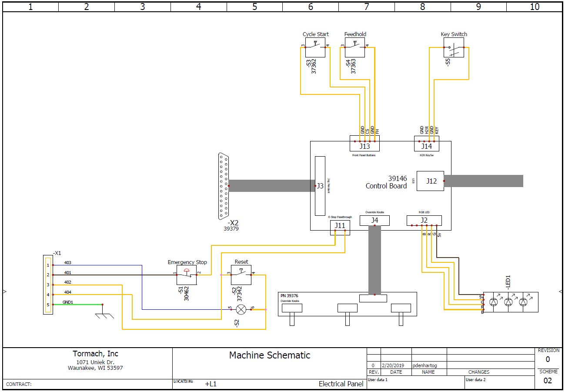
Task: Select the J12 USB connector box
Action: pyautogui.click(x=431, y=181)
